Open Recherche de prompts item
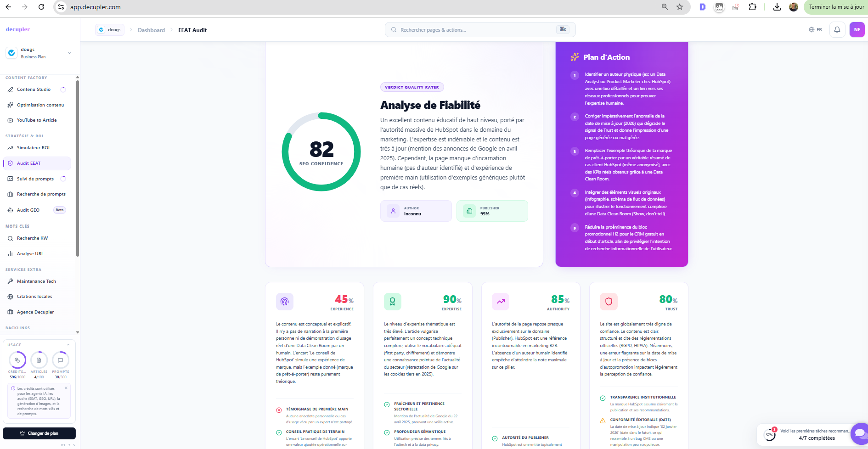The width and height of the screenshot is (868, 449). pyautogui.click(x=37, y=194)
